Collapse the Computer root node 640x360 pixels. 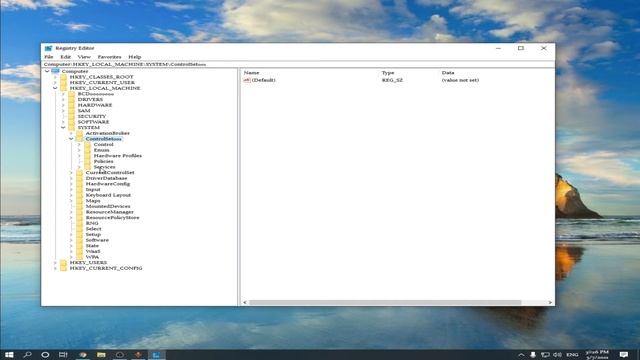click(47, 71)
